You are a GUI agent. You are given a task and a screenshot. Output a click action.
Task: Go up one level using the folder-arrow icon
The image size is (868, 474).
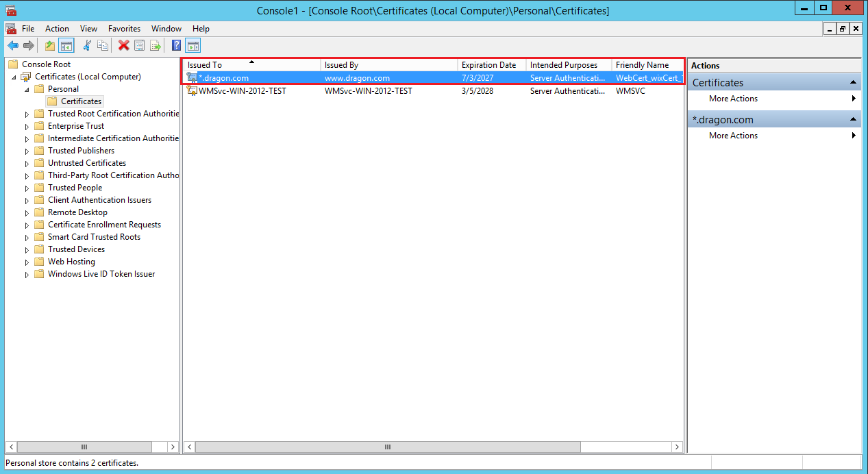pyautogui.click(x=50, y=45)
